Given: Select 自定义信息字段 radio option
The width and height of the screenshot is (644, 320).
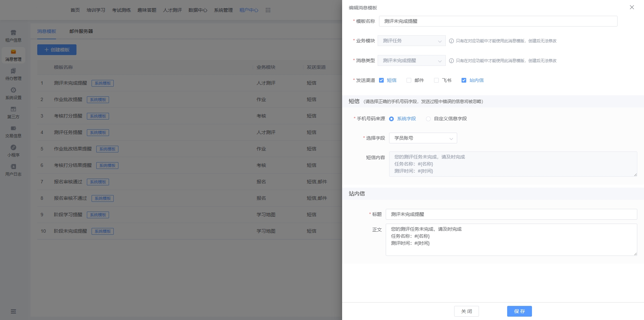Looking at the screenshot, I should coord(428,119).
